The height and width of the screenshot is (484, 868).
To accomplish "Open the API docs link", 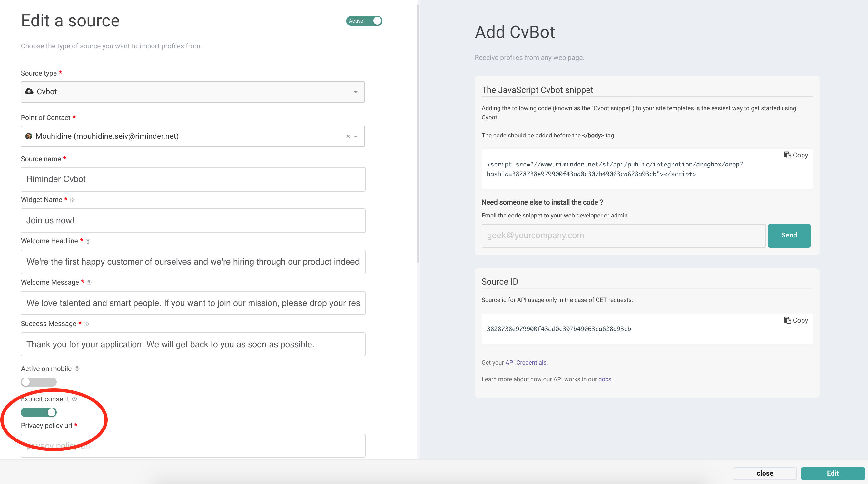I will click(605, 379).
